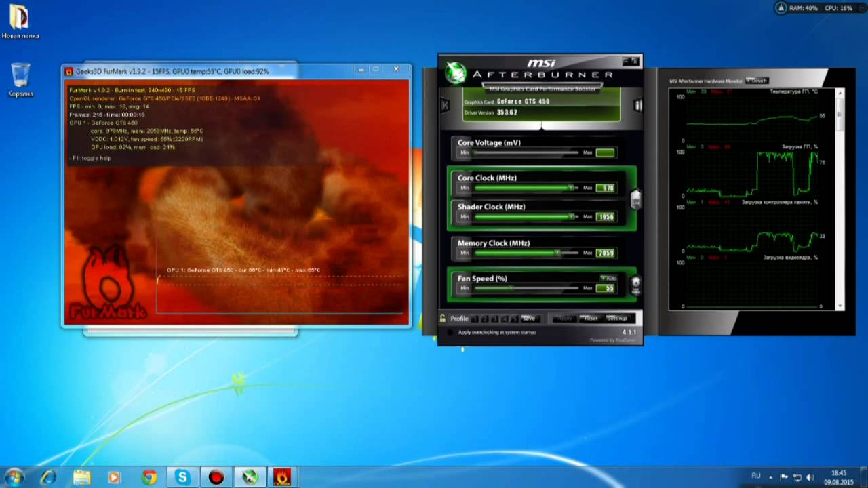The width and height of the screenshot is (868, 488).
Task: Click the driver version '353.62' text
Action: (x=507, y=113)
